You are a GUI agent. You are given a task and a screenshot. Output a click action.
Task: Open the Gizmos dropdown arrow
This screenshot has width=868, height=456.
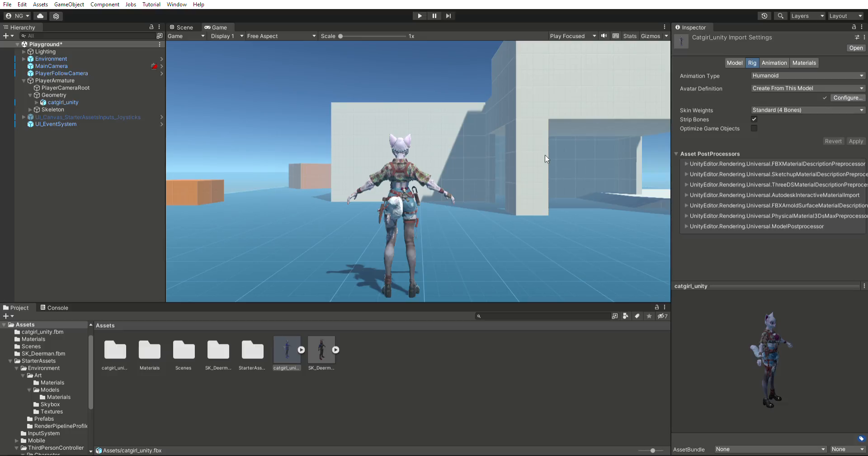pyautogui.click(x=666, y=36)
